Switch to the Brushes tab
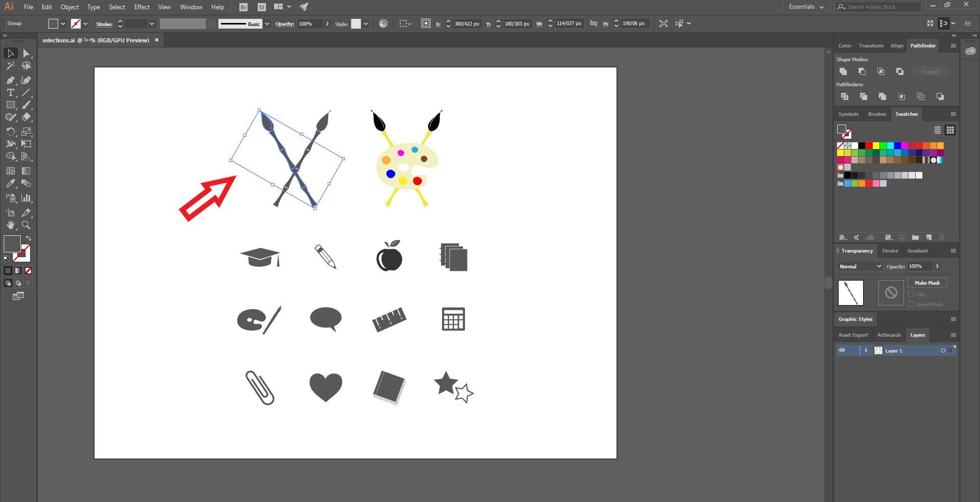 click(x=877, y=114)
